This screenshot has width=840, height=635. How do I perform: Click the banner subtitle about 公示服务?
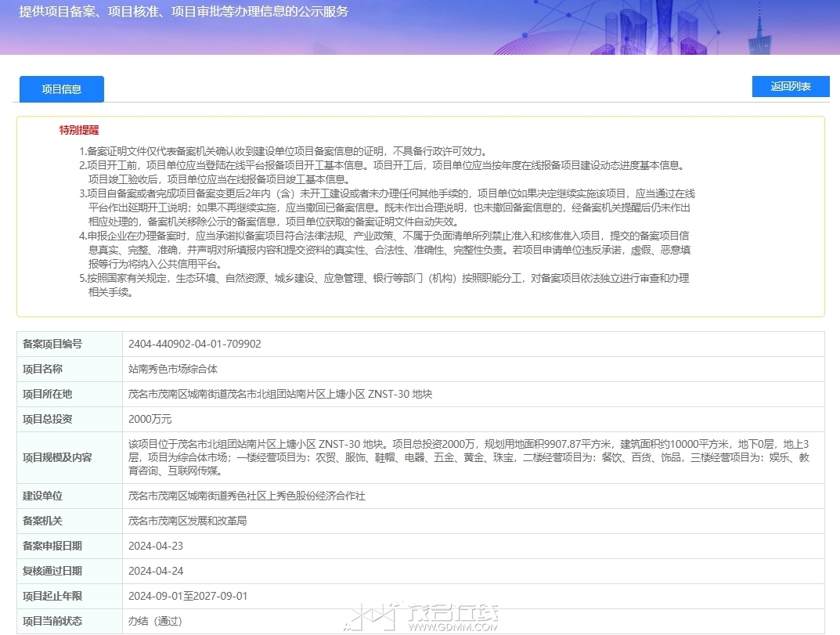coord(184,11)
